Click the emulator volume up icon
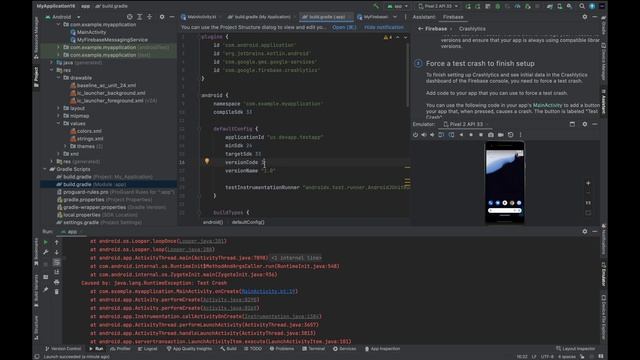Screen dimensions: 640x360 pos(424,135)
